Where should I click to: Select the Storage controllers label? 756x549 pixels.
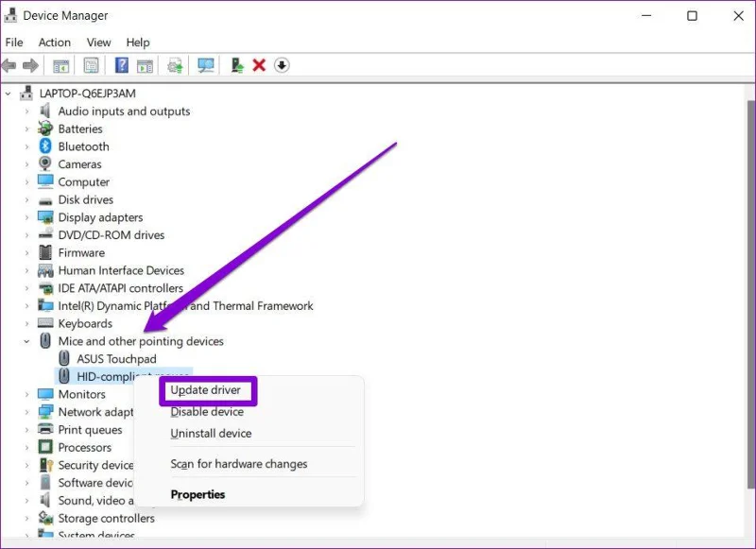[106, 518]
